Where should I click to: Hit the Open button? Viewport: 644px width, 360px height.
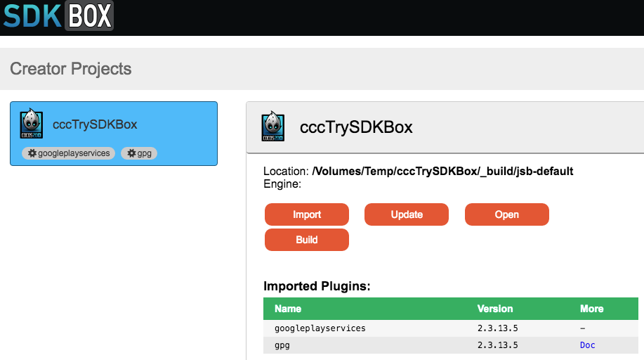click(x=506, y=214)
